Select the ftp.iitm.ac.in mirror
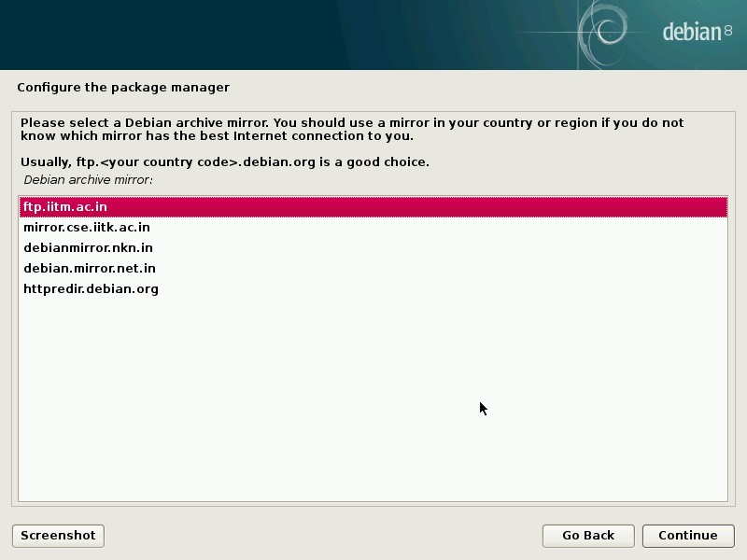This screenshot has height=560, width=747. click(373, 207)
